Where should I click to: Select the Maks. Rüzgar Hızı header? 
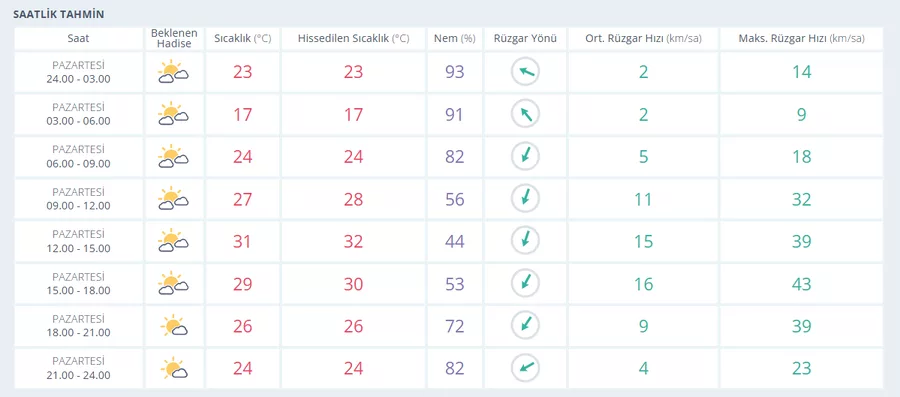[801, 38]
